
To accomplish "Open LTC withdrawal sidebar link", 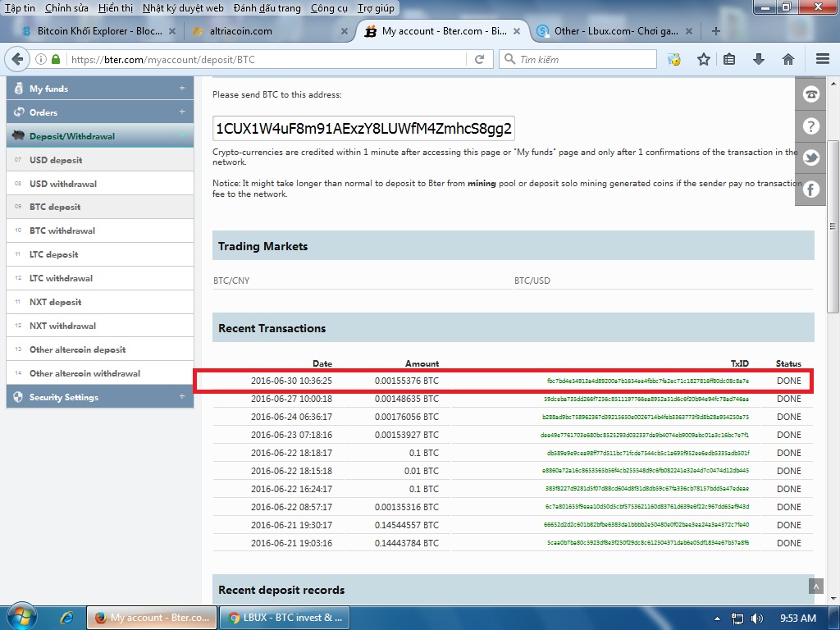I will 100,278.
